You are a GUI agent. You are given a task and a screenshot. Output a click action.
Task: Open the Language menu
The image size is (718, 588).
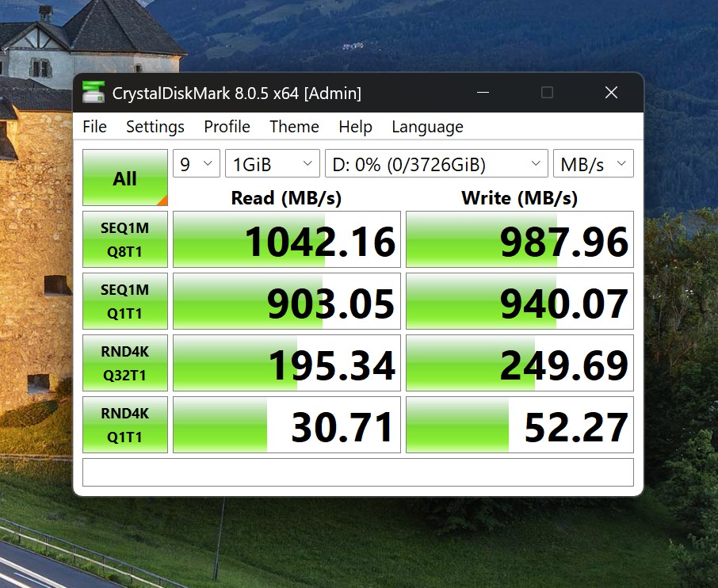point(426,127)
